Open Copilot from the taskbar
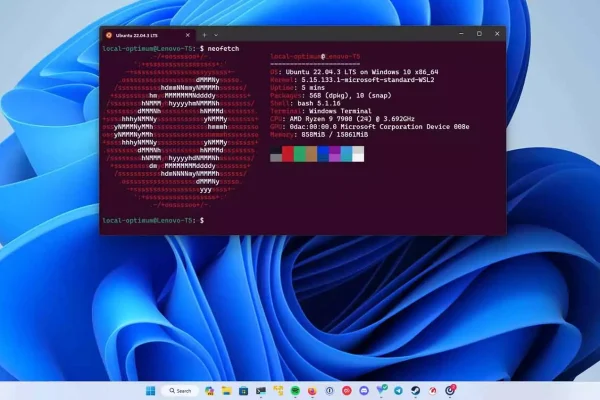 click(209, 390)
